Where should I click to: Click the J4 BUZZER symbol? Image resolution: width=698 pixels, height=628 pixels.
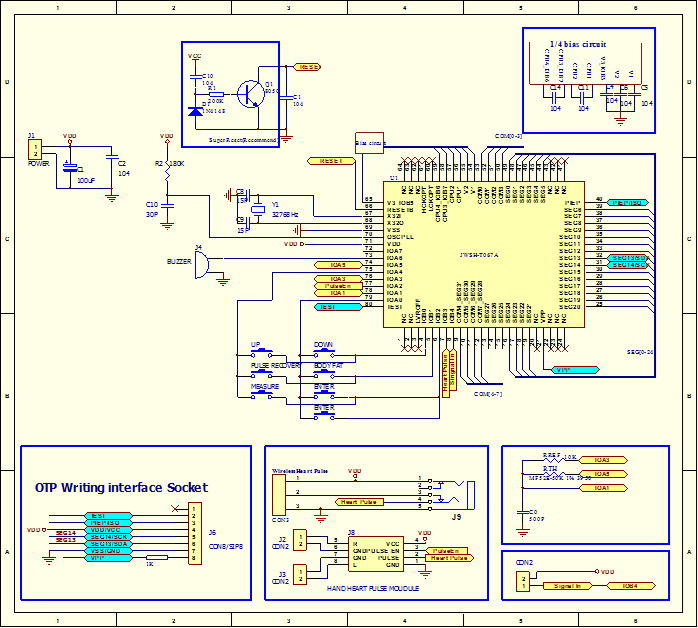point(201,265)
